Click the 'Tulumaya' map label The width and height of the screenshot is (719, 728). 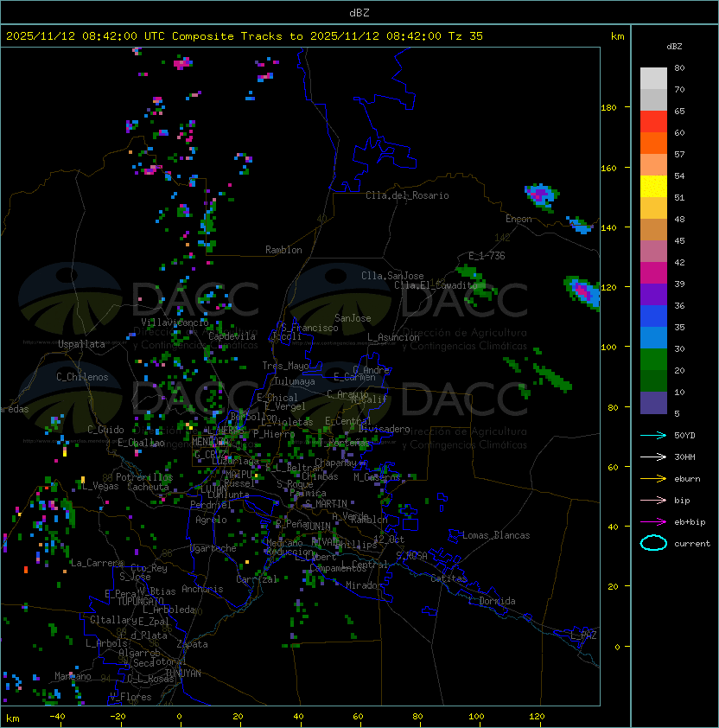click(x=295, y=381)
